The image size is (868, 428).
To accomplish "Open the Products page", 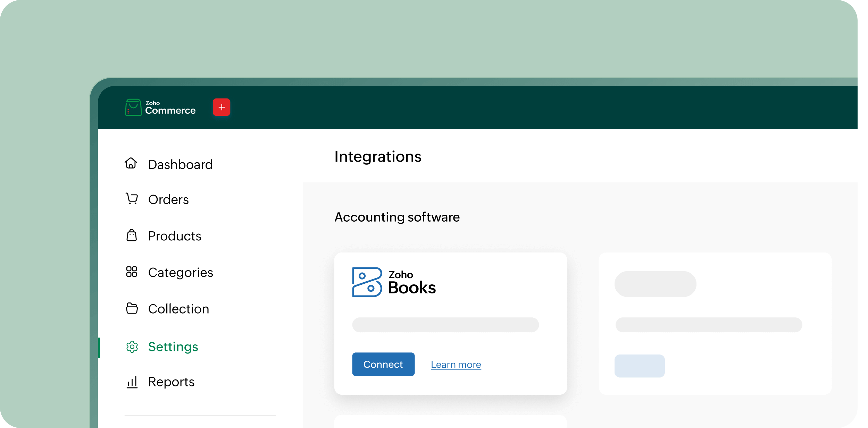I will tap(175, 236).
